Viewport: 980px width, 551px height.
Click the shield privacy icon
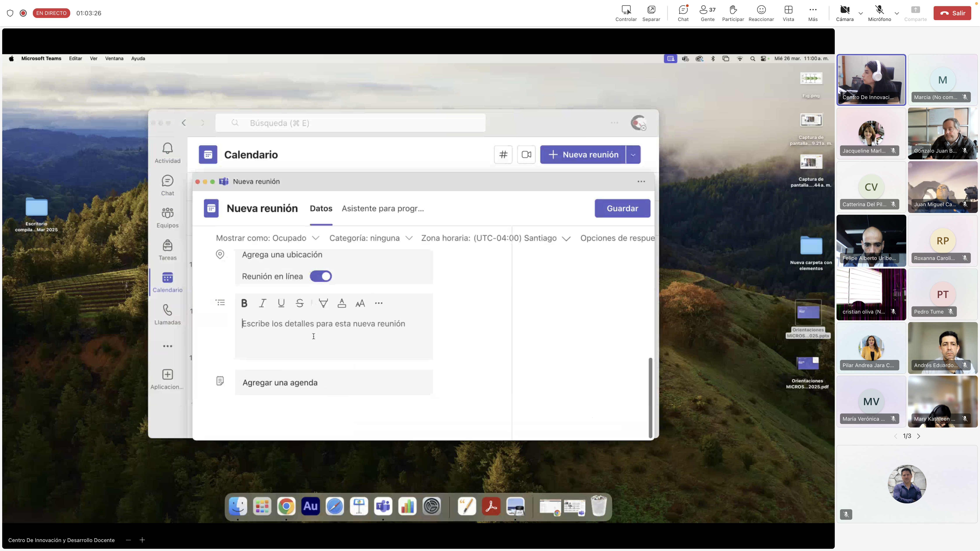[x=10, y=13]
